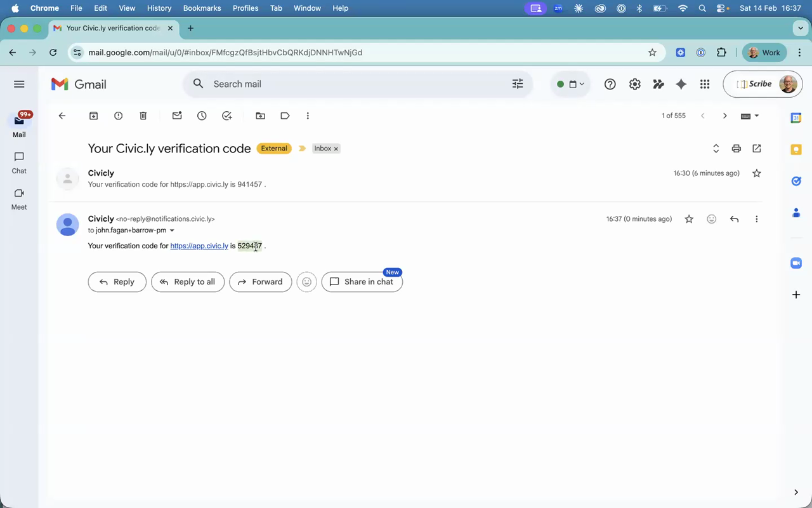Mark the email as unread
This screenshot has height=508, width=812.
[x=177, y=116]
